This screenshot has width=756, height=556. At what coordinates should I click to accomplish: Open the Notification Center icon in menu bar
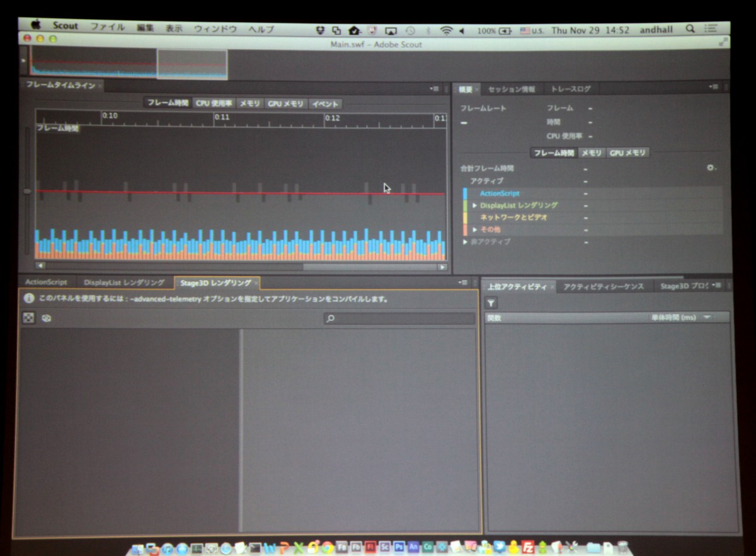pos(710,29)
